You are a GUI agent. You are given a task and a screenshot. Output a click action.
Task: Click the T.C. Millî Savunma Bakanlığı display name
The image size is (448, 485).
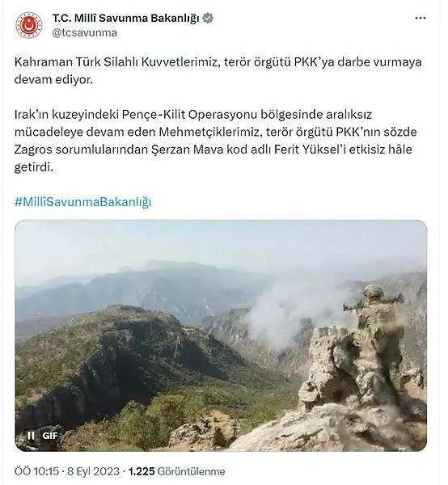coord(126,19)
